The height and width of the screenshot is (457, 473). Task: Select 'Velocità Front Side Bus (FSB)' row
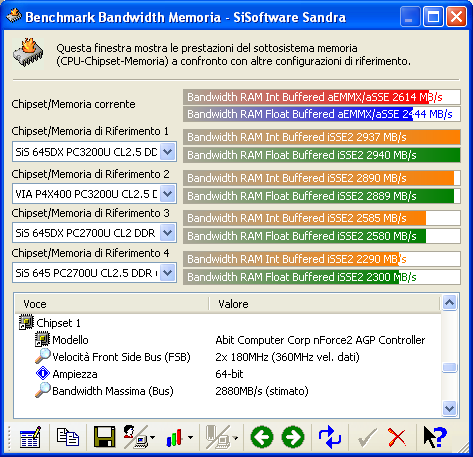121,357
